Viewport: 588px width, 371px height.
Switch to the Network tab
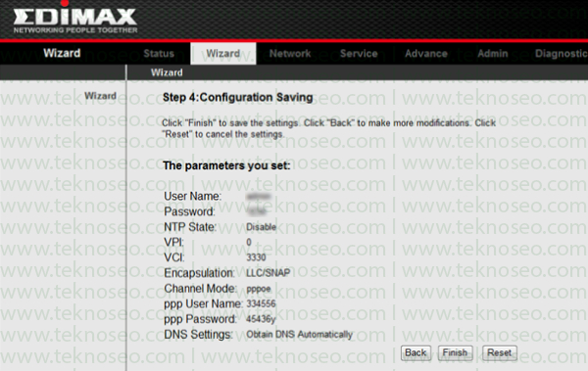tap(290, 54)
